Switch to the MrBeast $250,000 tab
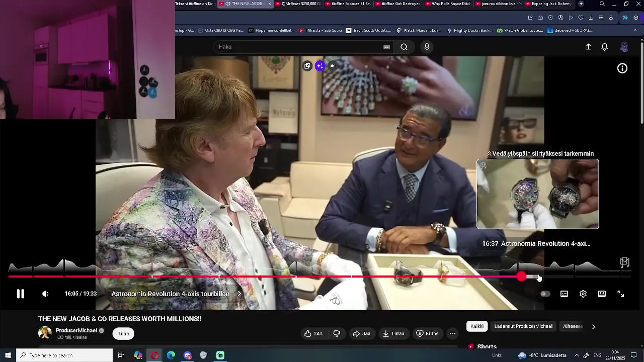Viewport: 644px width, 362px height. [x=298, y=4]
